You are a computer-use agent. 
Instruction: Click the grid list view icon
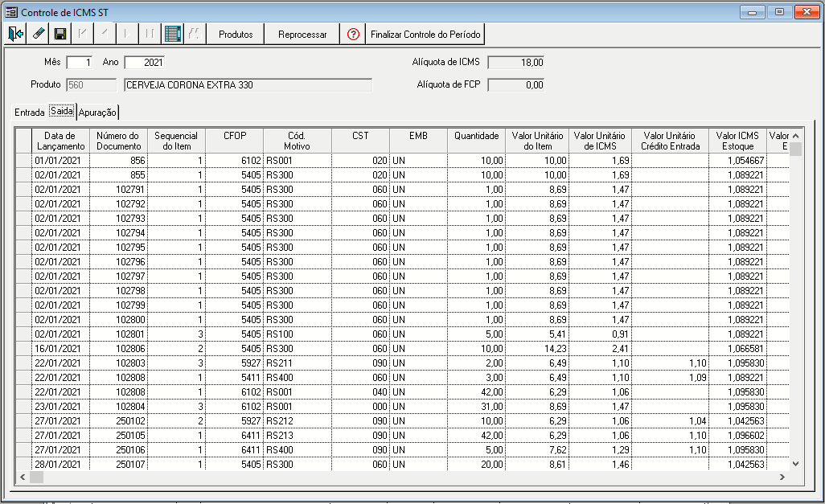coord(173,35)
